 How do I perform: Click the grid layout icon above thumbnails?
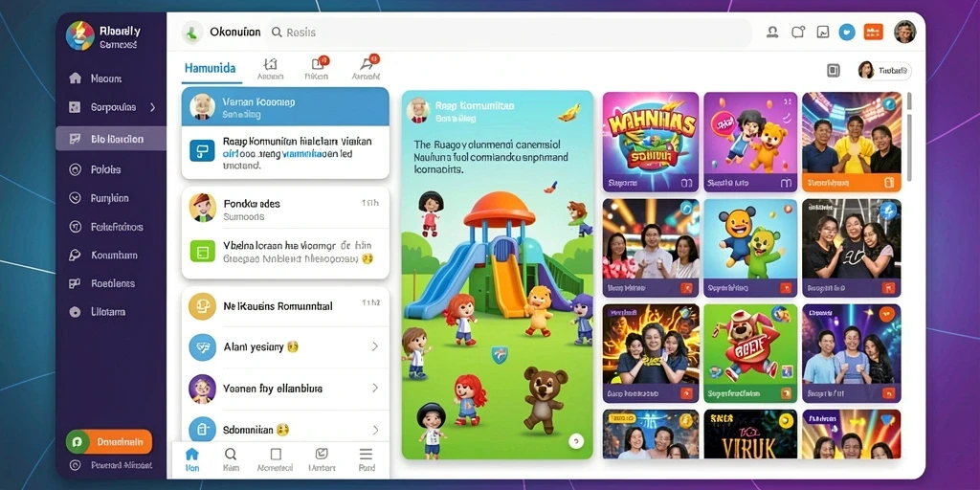click(834, 71)
